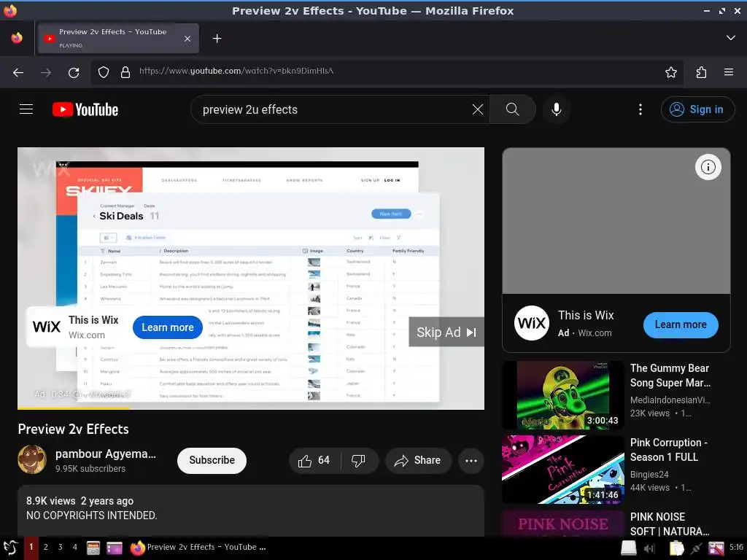The width and height of the screenshot is (747, 560).
Task: Select the 'Preview 2v Effects - YouTube' tab
Action: point(117,38)
